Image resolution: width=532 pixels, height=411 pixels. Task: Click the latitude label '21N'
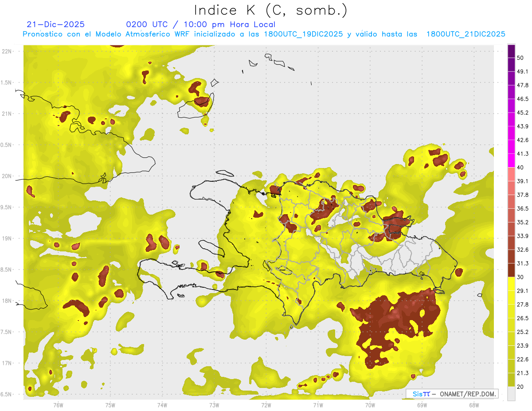coord(8,114)
